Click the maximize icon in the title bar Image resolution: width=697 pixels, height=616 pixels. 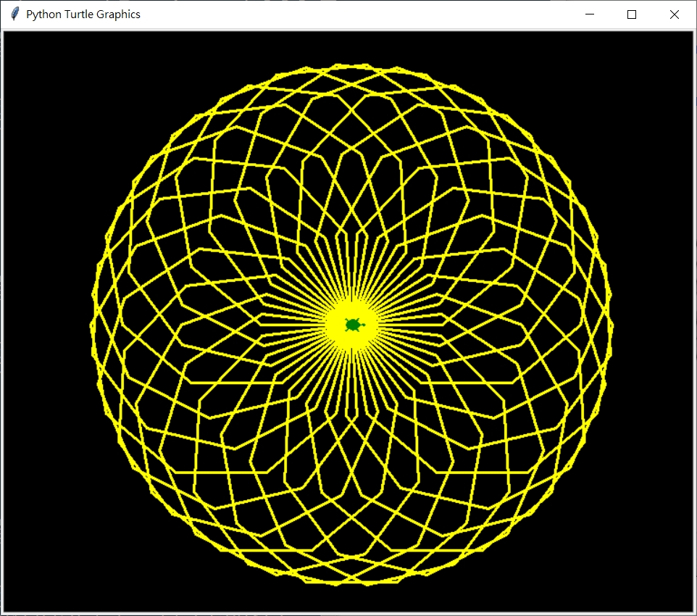tap(631, 14)
